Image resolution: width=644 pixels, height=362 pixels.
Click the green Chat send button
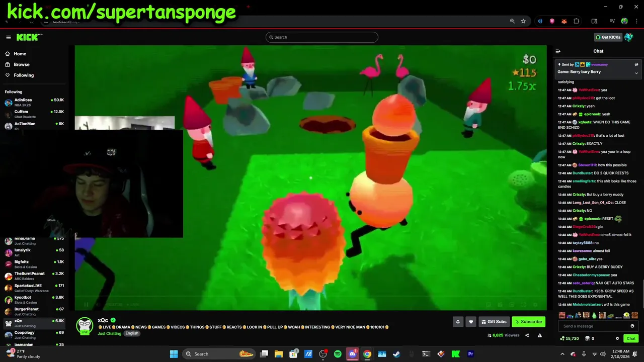(x=631, y=338)
